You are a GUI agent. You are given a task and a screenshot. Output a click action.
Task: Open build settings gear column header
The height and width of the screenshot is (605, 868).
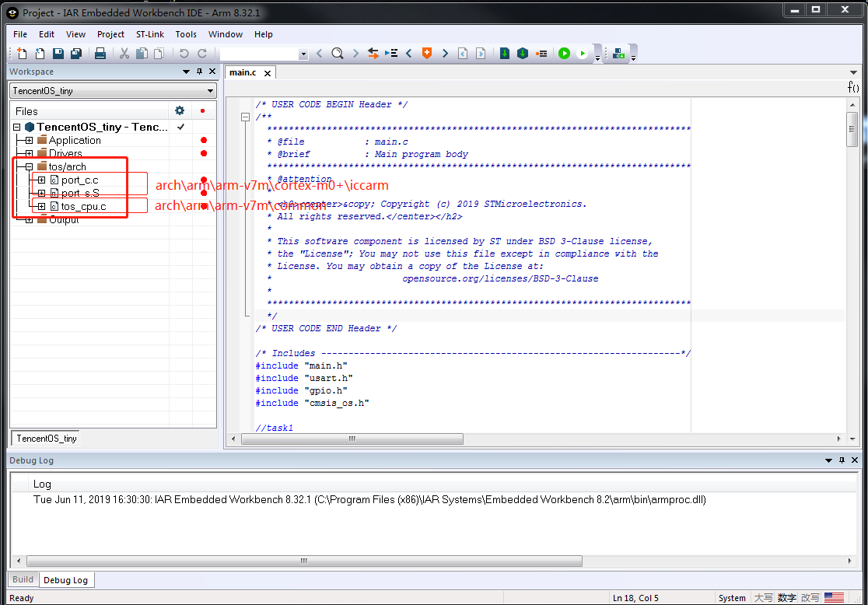[180, 111]
